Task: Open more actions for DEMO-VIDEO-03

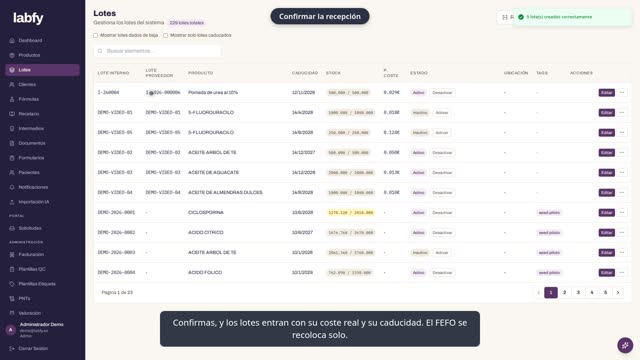Action: [x=622, y=173]
